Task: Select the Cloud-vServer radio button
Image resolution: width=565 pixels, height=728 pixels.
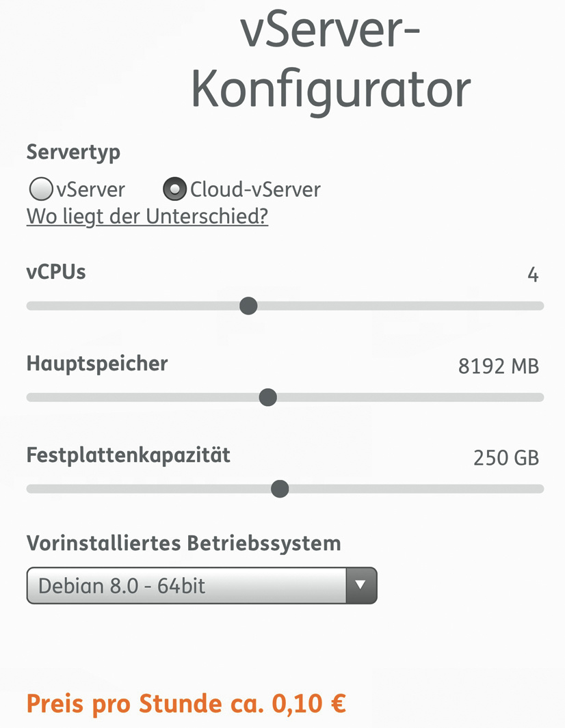Action: tap(175, 188)
